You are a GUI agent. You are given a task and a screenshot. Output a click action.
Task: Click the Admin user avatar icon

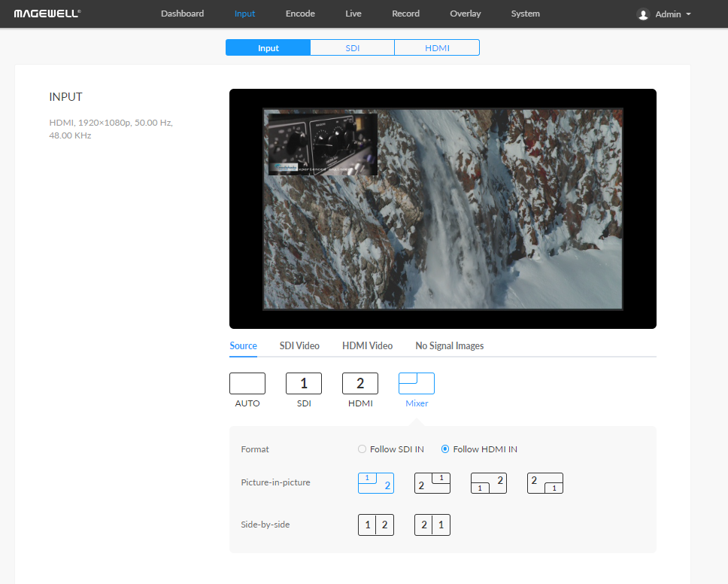tap(643, 14)
